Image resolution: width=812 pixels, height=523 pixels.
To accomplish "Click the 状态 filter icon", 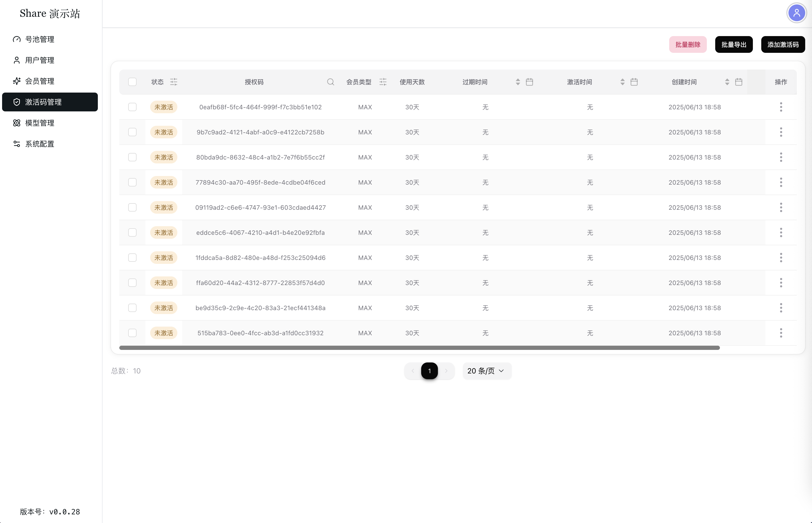I will click(x=174, y=82).
